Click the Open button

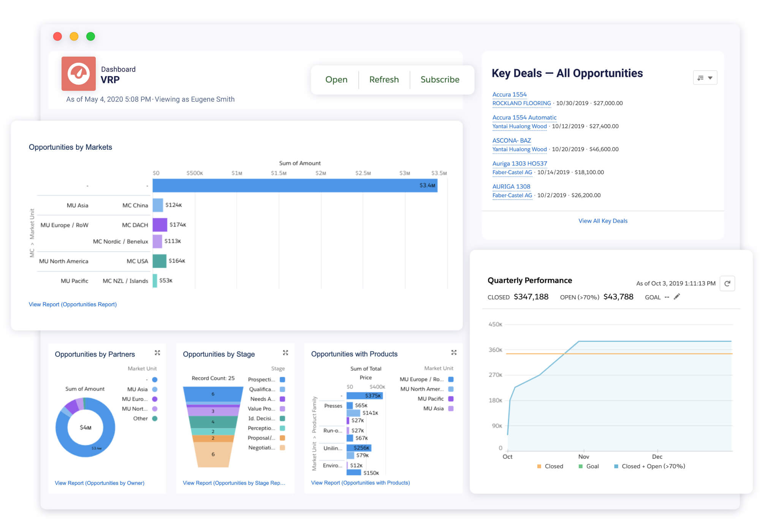pos(336,79)
